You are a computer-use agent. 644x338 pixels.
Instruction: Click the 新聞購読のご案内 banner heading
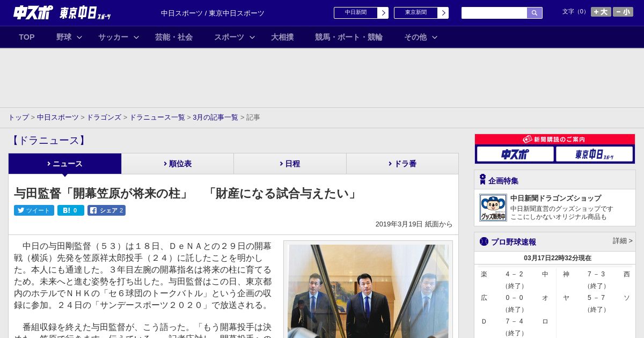(x=555, y=139)
